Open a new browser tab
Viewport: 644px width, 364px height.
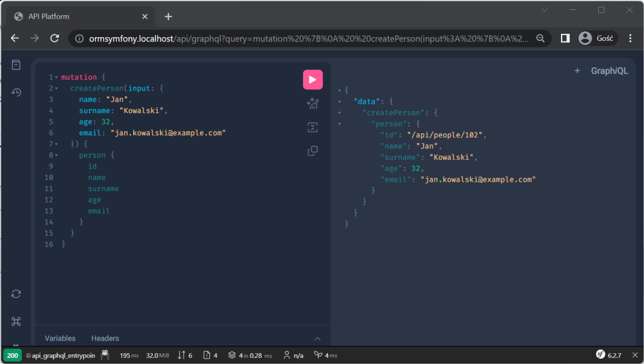coord(169,16)
